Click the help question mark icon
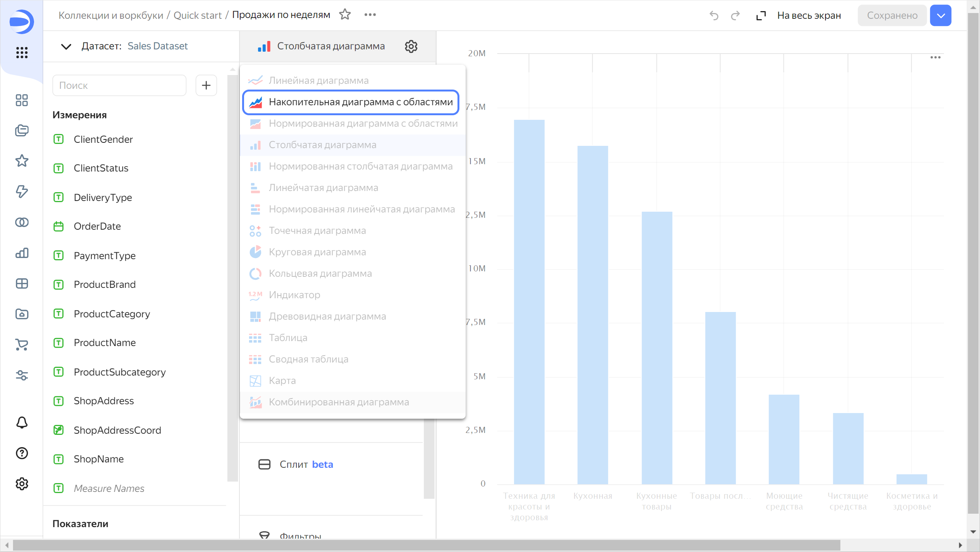The width and height of the screenshot is (980, 552). (22, 453)
